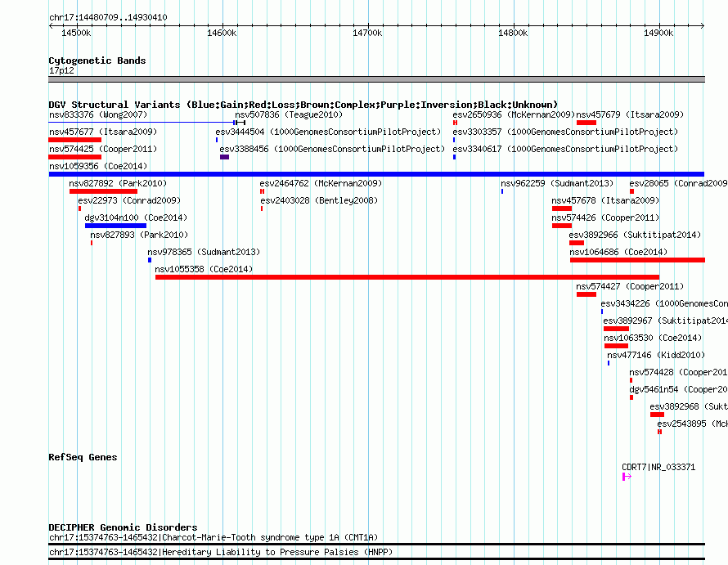
Task: Open esv2464762 (McKernan2009) label
Action: [321, 183]
